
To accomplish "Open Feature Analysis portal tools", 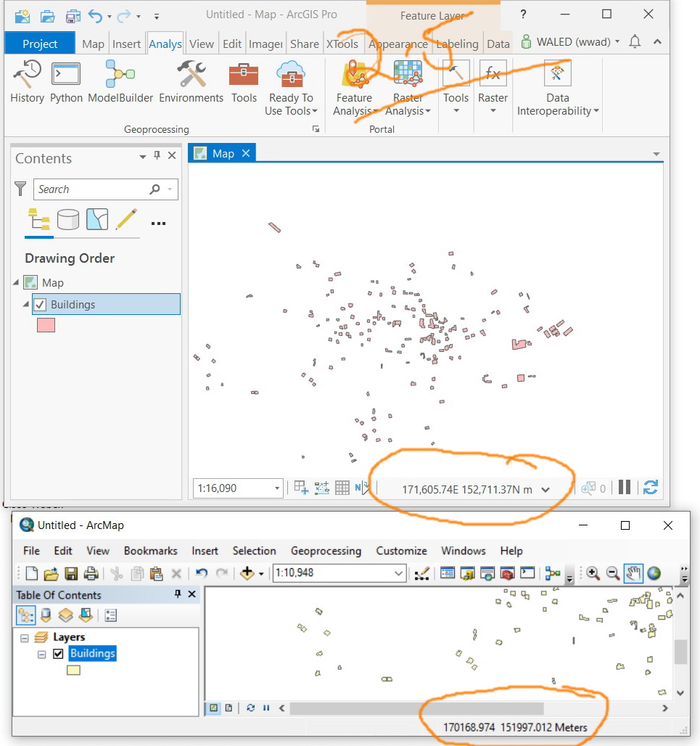I will tap(355, 88).
